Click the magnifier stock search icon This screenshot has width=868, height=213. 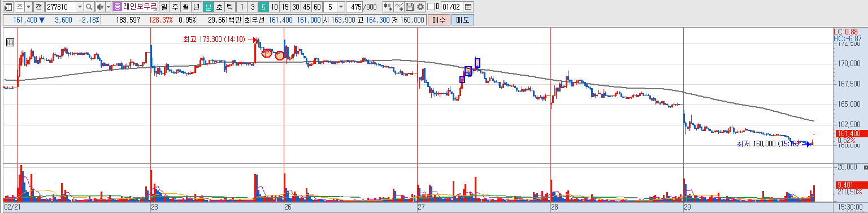coord(89,7)
